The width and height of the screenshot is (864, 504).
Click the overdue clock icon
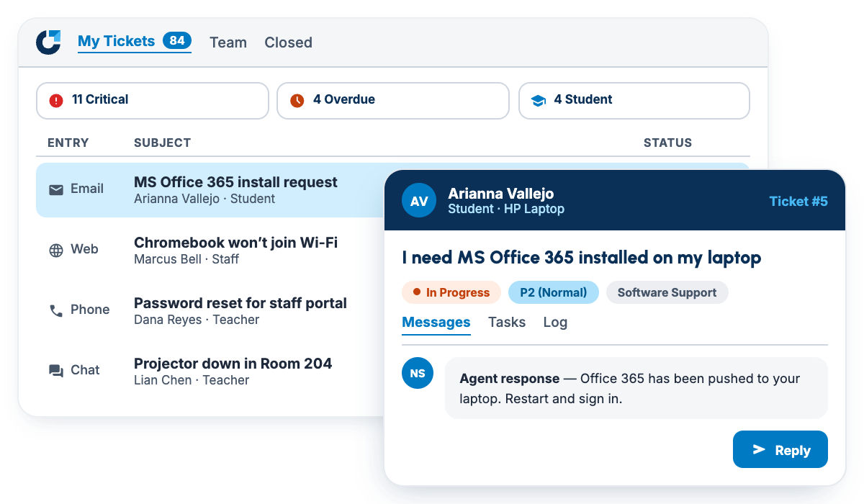[x=297, y=101]
